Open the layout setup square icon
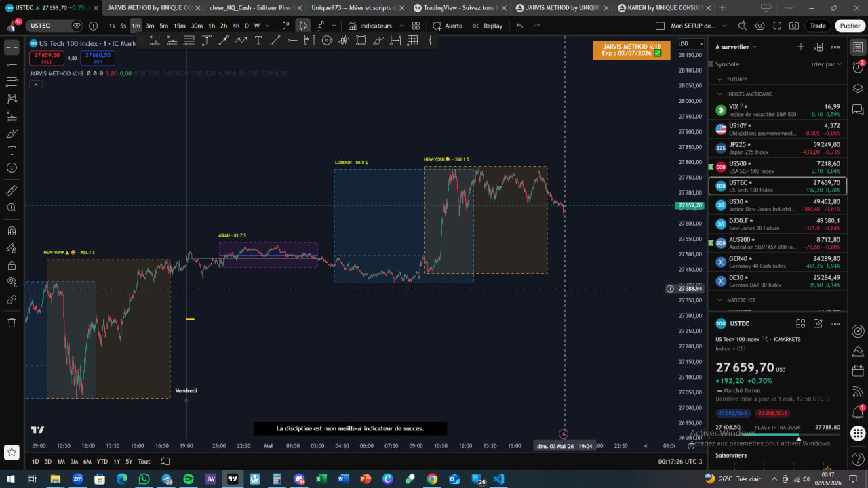 [x=660, y=26]
